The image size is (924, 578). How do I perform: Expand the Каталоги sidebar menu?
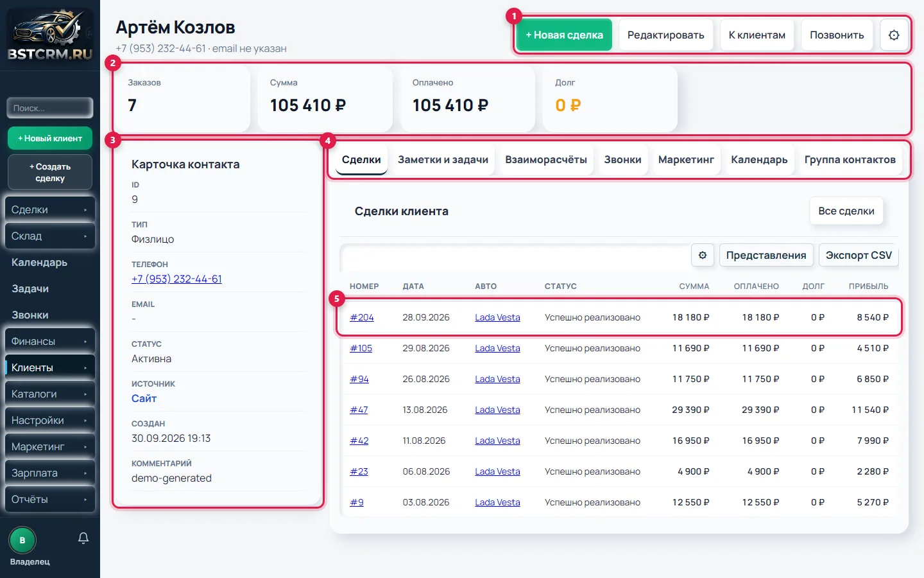click(x=50, y=394)
